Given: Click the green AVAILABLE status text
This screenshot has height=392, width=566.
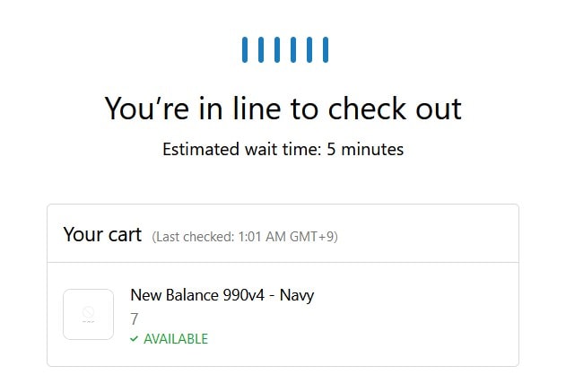Looking at the screenshot, I should point(176,339).
